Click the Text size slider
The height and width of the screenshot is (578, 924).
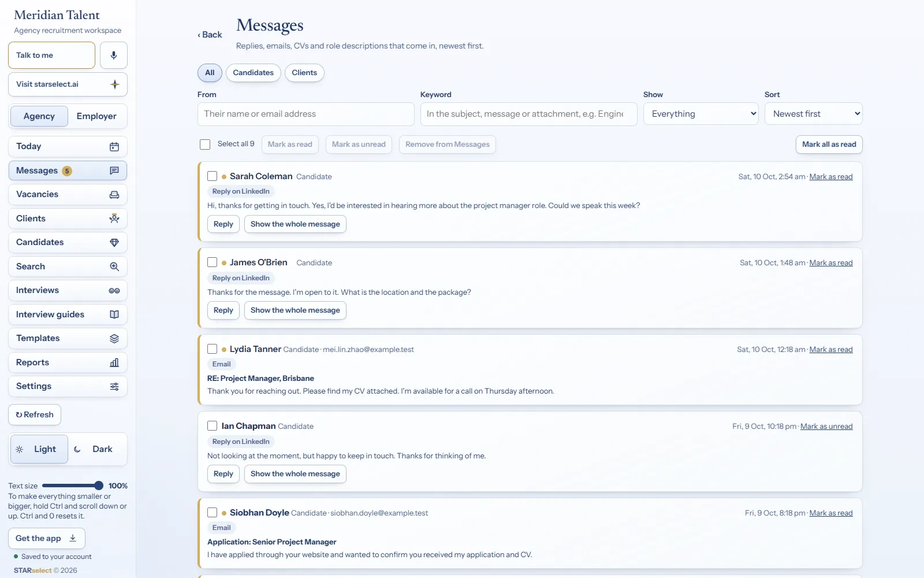[73, 486]
